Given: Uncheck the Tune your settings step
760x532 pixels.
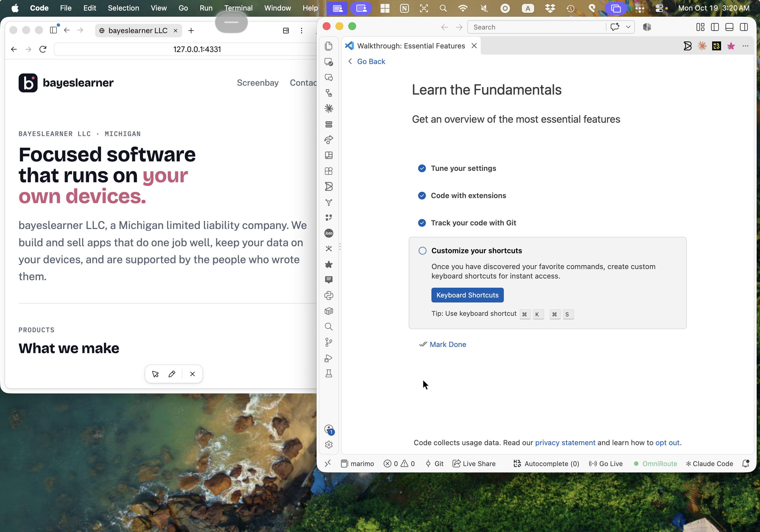Looking at the screenshot, I should coord(422,169).
